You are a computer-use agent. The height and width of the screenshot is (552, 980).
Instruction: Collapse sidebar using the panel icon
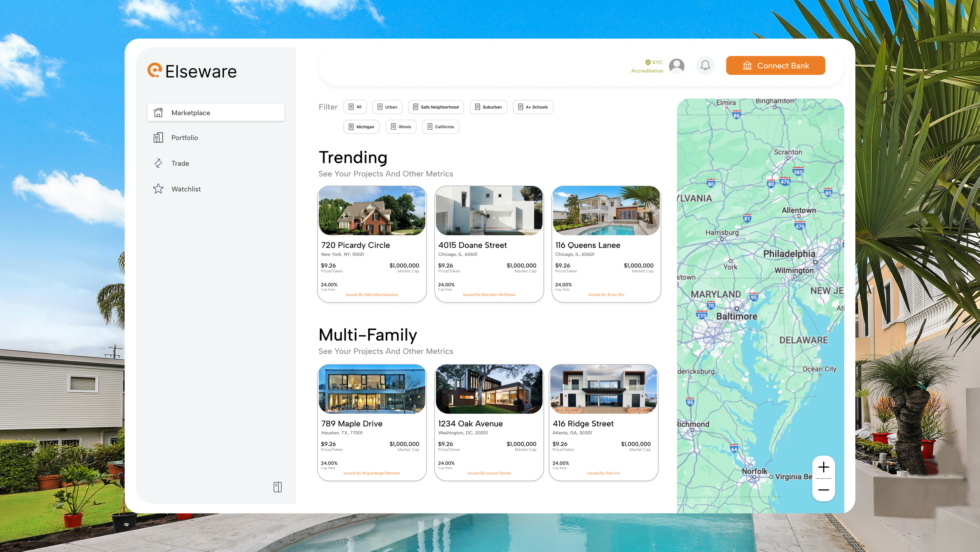[278, 487]
